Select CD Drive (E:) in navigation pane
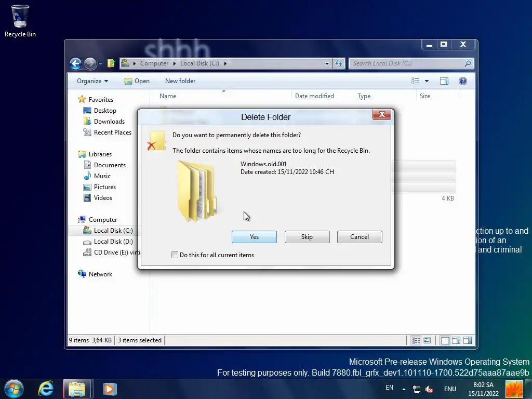 (117, 252)
